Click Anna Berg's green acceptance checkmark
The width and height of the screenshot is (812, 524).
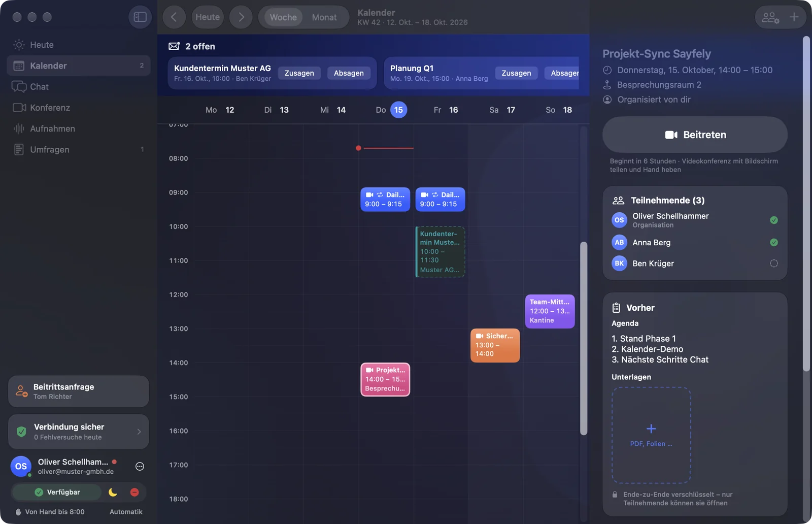774,242
